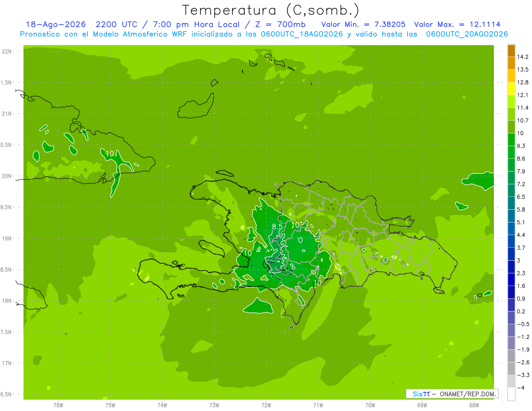Click the 17N latitude axis label

(7, 363)
